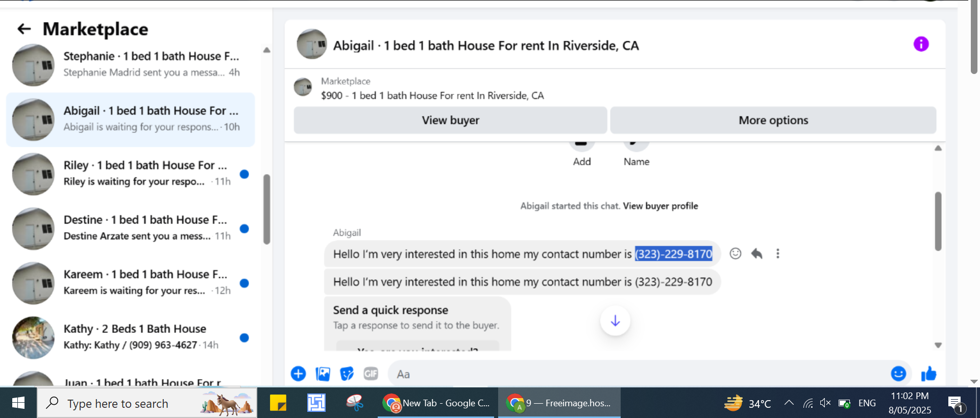Open the GIF picker
The width and height of the screenshot is (980, 418).
pos(371,374)
